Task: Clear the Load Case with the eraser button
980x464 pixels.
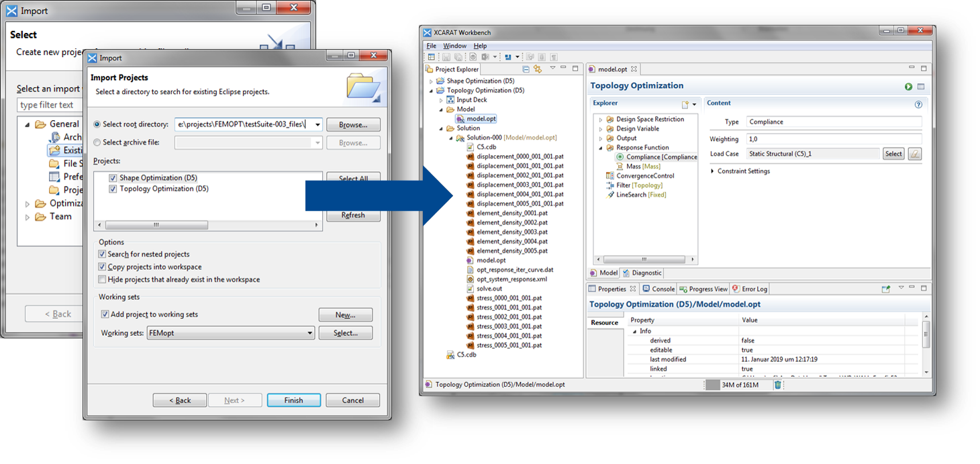Action: point(914,154)
